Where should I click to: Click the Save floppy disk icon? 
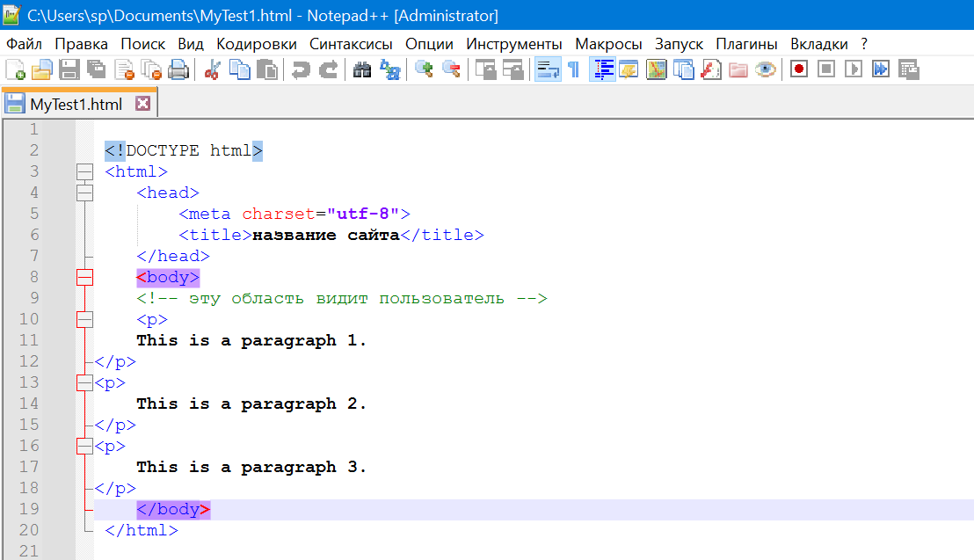[x=69, y=69]
